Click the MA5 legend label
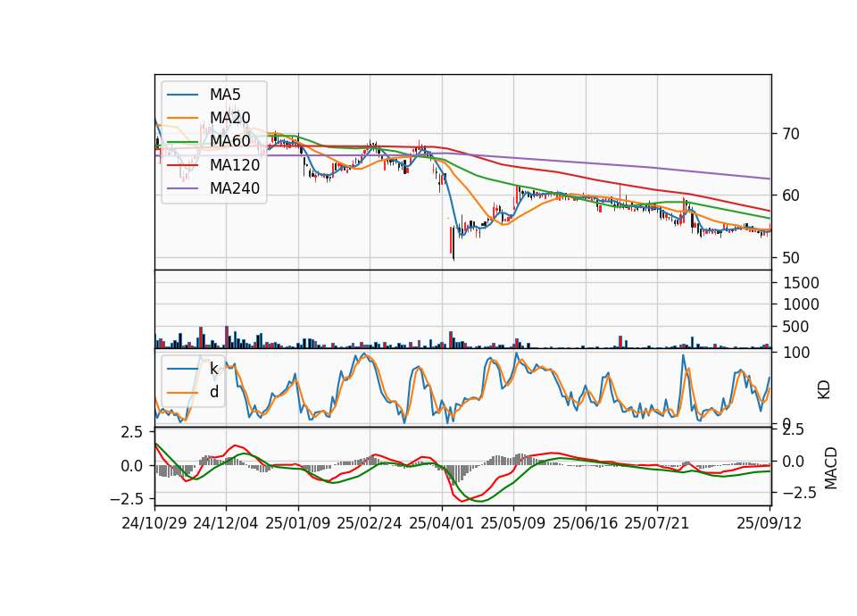857x616 pixels. point(225,95)
